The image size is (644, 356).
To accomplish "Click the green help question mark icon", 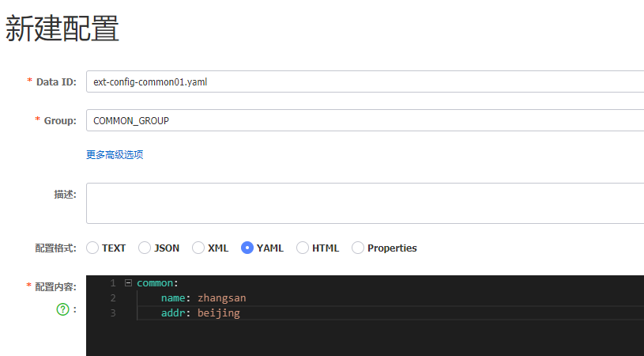I will click(63, 309).
